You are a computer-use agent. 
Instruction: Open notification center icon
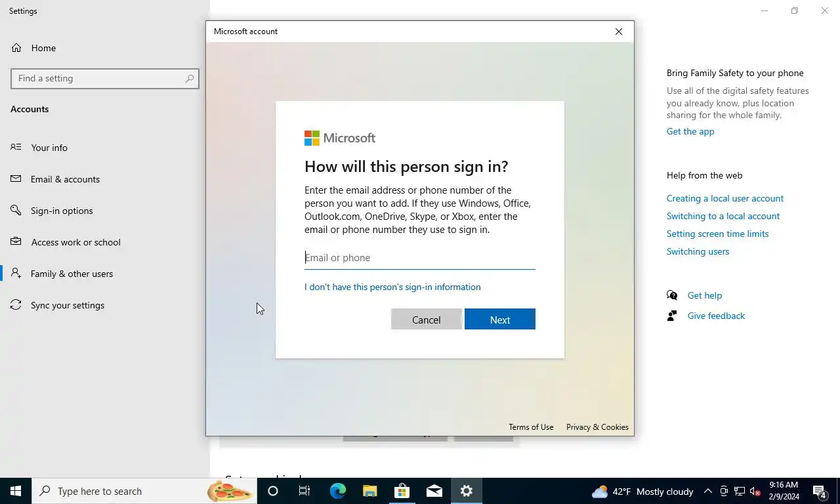[820, 491]
